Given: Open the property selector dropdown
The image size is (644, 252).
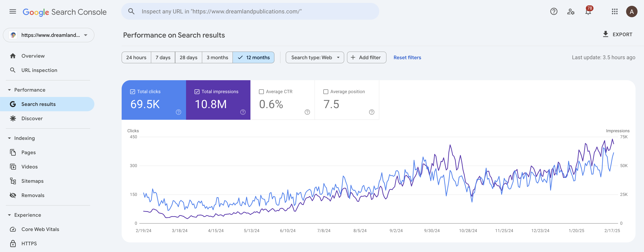Looking at the screenshot, I should (x=49, y=35).
